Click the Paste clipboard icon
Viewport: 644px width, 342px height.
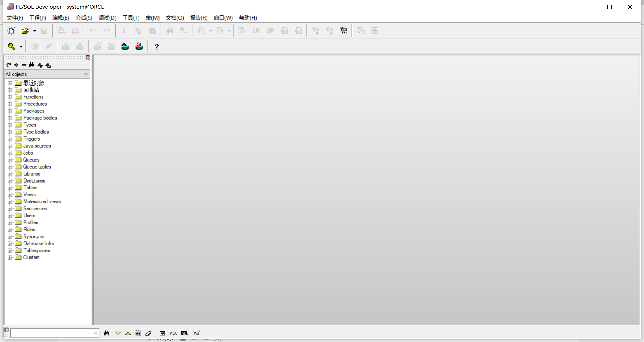[152, 31]
